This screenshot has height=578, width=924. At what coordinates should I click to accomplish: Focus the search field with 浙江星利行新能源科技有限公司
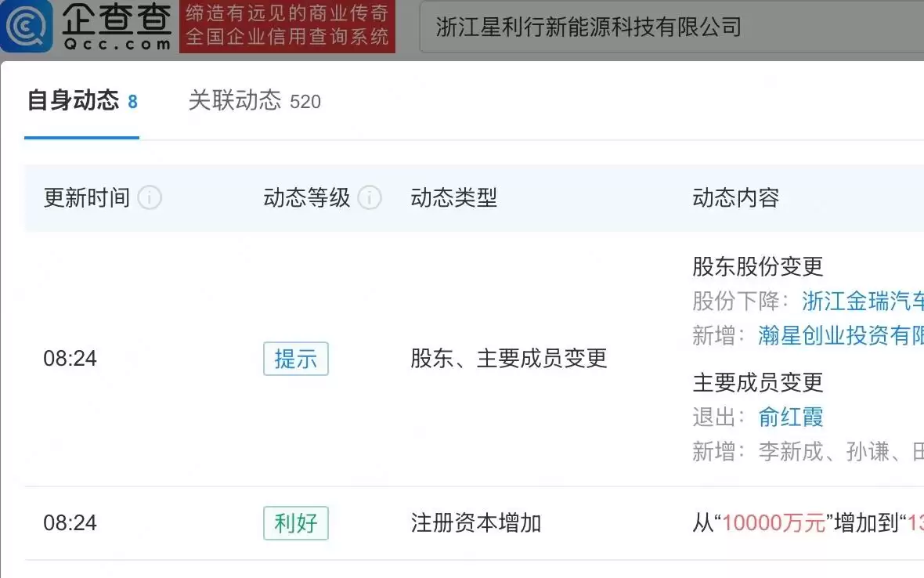tap(671, 27)
